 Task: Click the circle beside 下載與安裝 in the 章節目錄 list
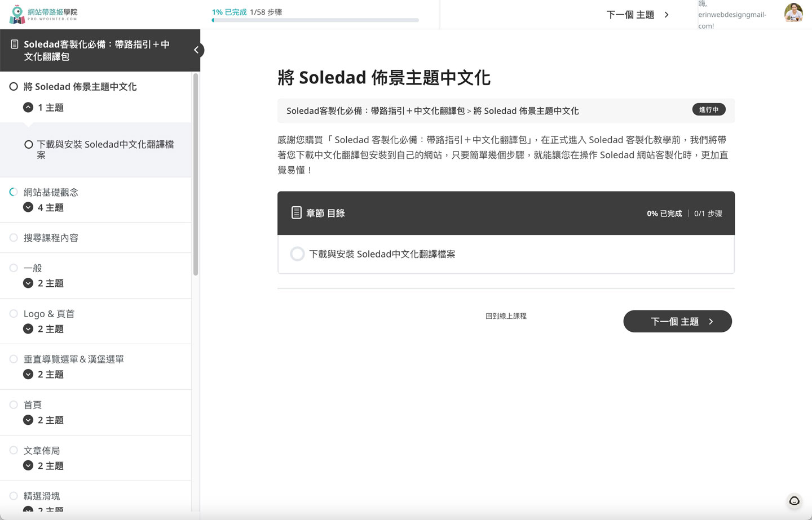point(297,254)
